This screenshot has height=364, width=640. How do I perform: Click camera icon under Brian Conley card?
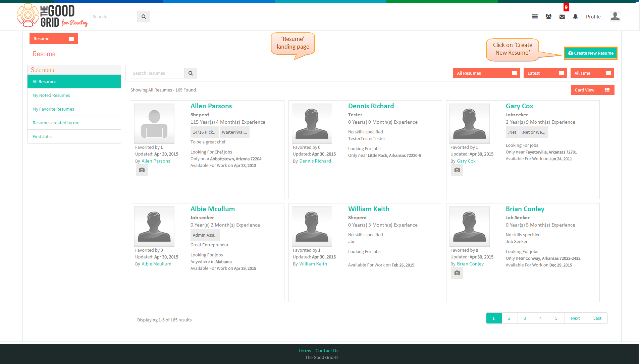click(x=457, y=273)
